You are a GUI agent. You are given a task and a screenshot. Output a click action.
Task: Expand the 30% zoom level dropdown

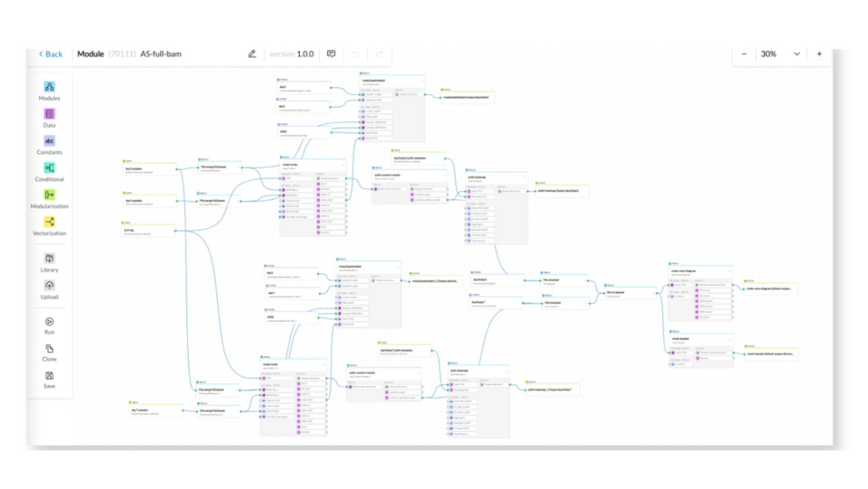point(797,54)
